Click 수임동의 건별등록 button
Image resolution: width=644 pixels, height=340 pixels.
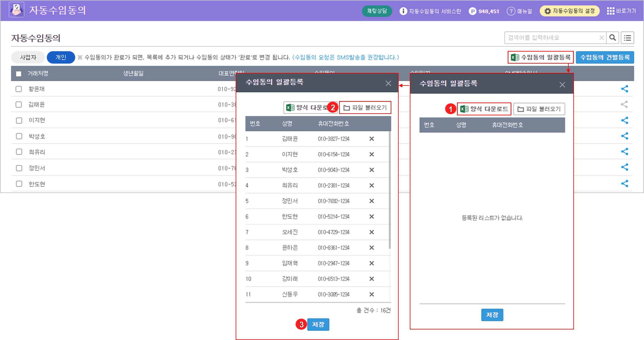(605, 57)
